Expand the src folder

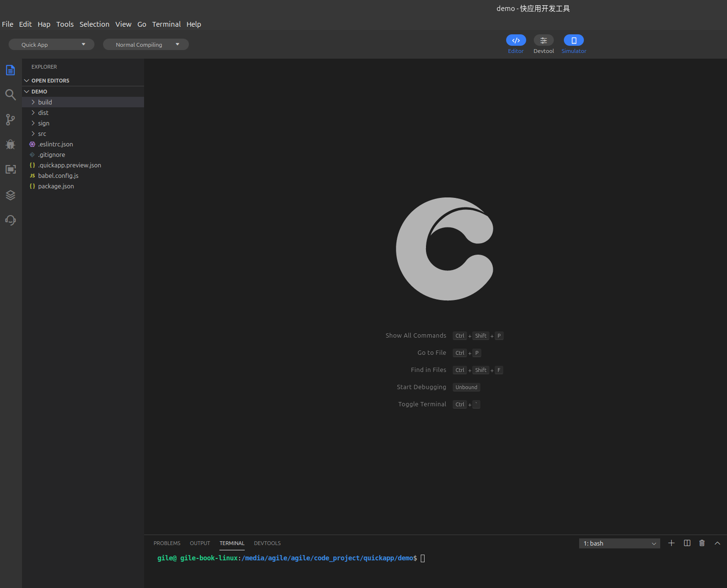point(42,134)
